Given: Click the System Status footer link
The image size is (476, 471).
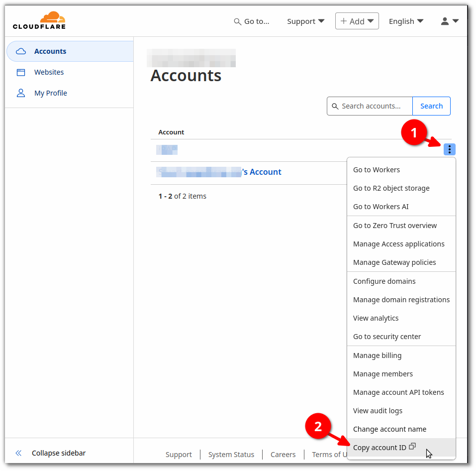Looking at the screenshot, I should pos(231,454).
